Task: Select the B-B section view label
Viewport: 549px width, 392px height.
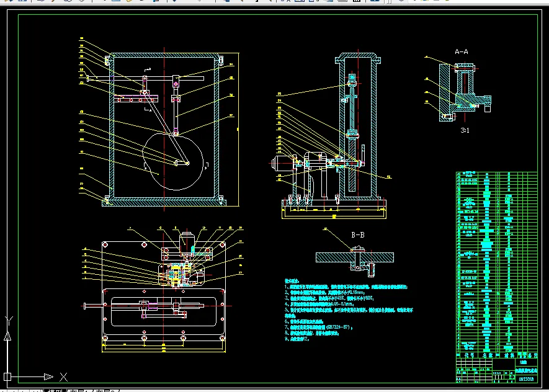Action: tap(358, 235)
